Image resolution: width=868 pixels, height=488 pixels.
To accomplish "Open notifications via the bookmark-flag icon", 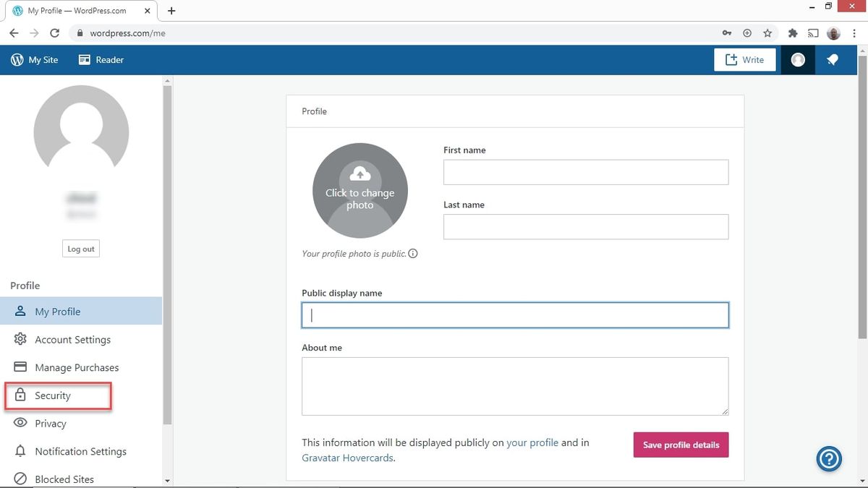I will point(832,59).
